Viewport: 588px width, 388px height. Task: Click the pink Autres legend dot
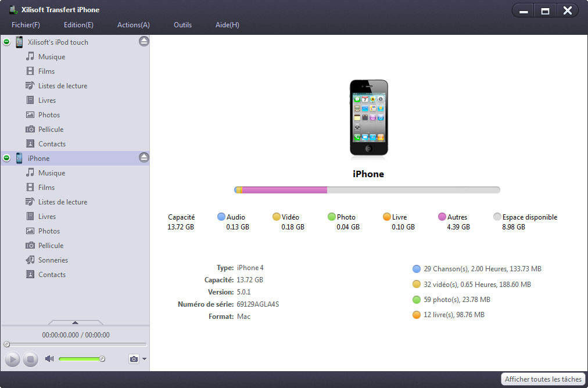(442, 217)
